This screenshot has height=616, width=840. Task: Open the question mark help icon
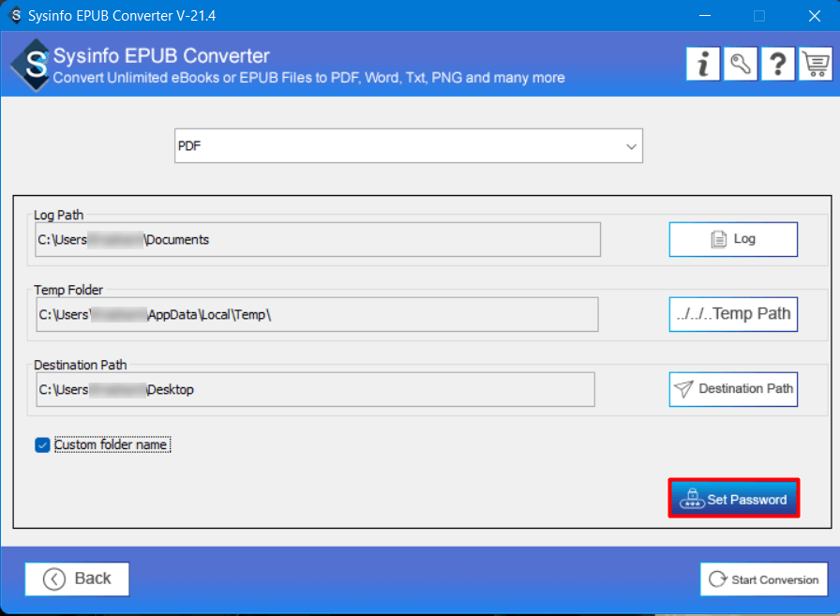click(x=778, y=64)
